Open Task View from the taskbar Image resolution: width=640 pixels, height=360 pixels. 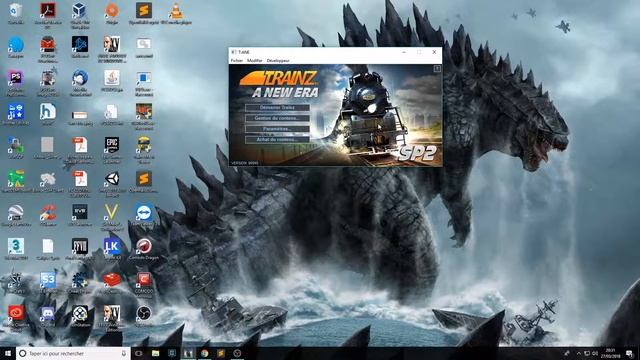coord(139,353)
